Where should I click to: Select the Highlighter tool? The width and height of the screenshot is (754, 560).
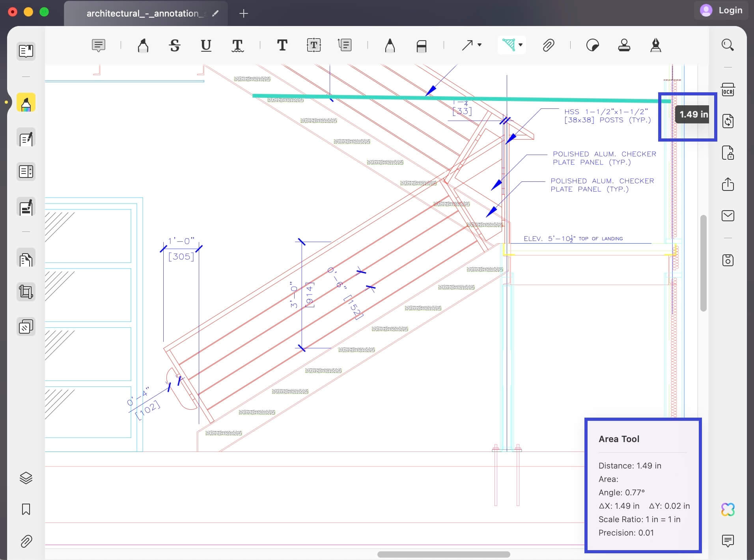tap(143, 45)
